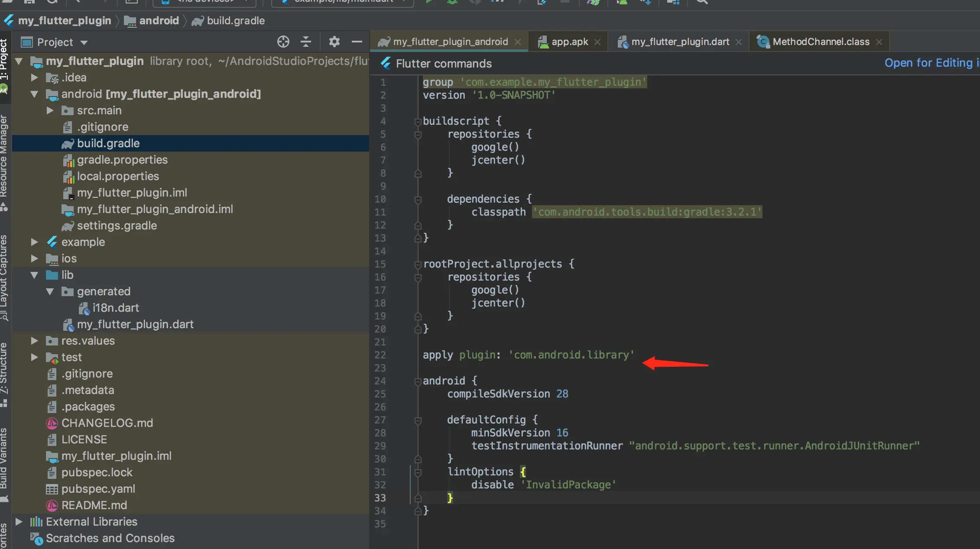Click the fold marker beside android block
The image size is (980, 549).
418,381
